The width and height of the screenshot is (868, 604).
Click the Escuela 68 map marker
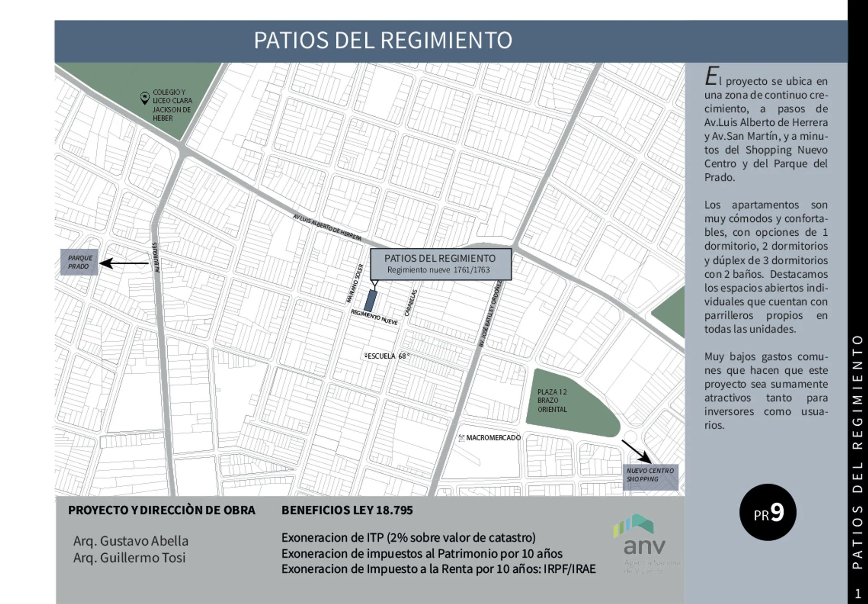[366, 356]
